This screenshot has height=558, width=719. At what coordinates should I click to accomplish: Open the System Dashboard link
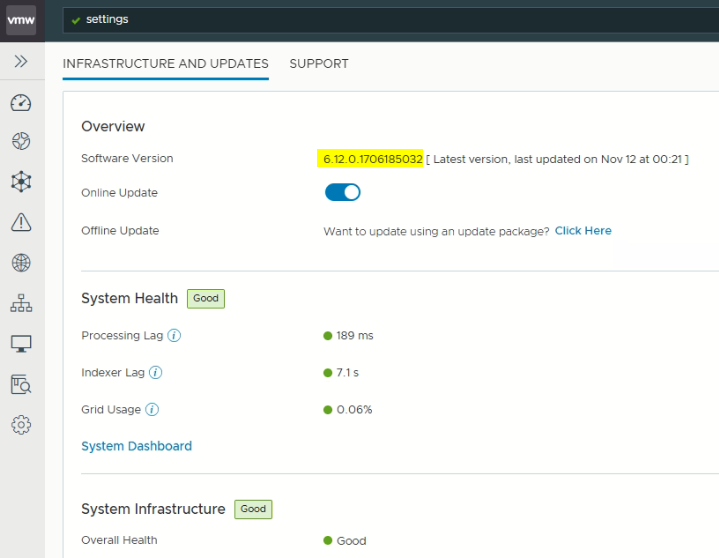pyautogui.click(x=136, y=446)
